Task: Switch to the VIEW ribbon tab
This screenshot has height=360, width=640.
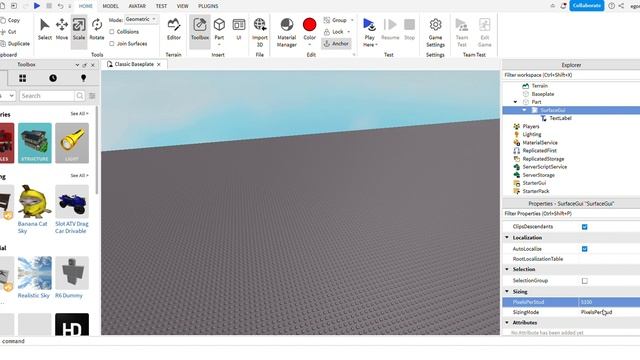Action: 182,6
